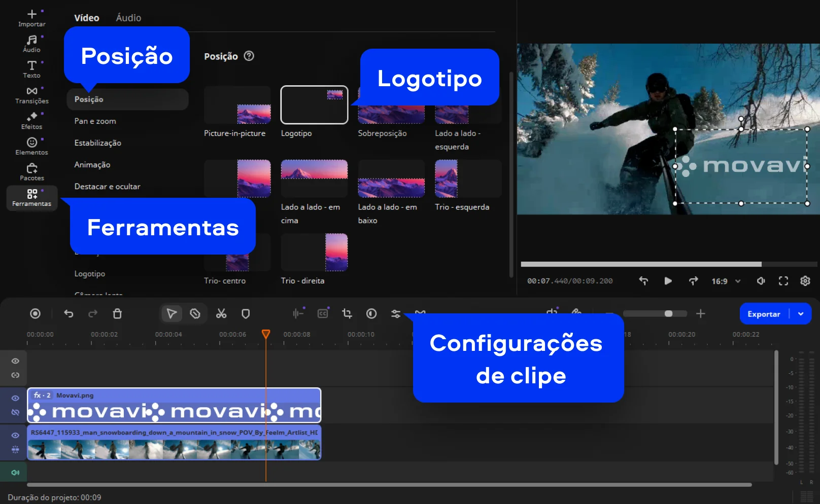Open Logotipo entry in the tools list
Screen dimensions: 820x504
click(x=89, y=274)
